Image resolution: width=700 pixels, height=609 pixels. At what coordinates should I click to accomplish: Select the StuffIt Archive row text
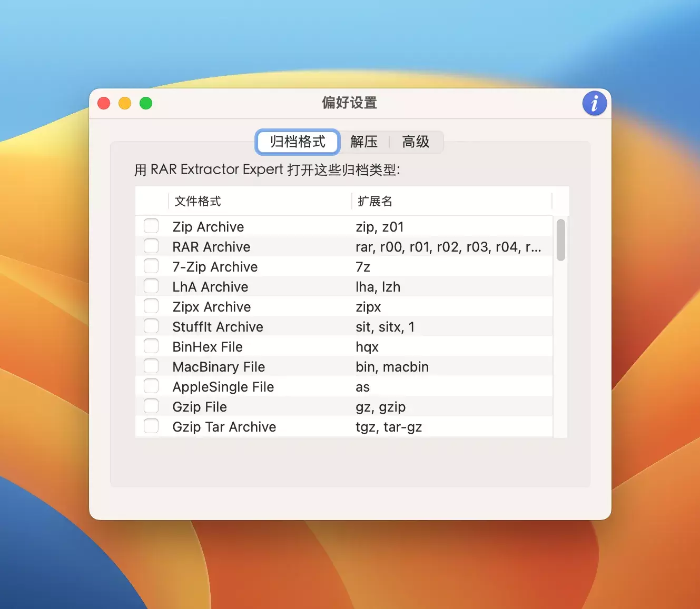pos(218,327)
